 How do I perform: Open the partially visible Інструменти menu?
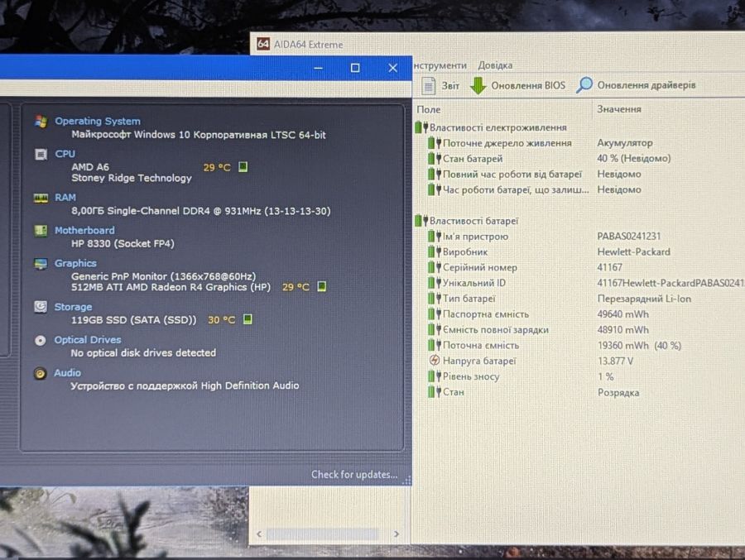(440, 65)
